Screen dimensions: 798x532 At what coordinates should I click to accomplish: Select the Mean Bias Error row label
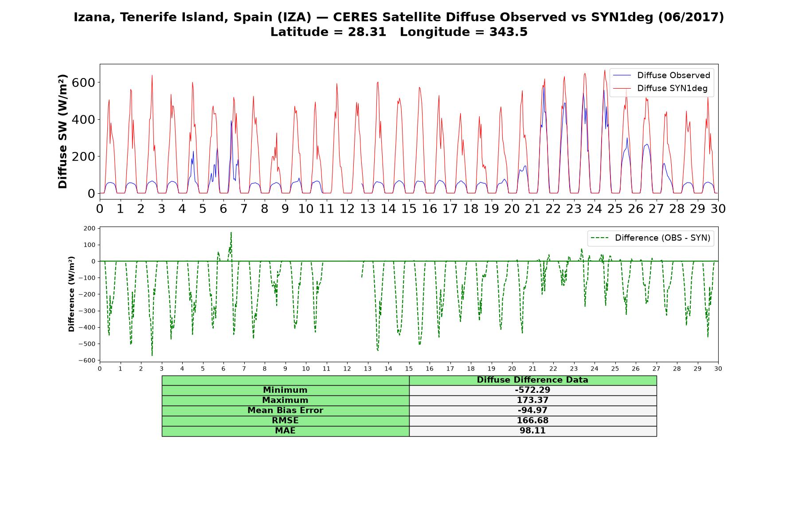point(285,411)
